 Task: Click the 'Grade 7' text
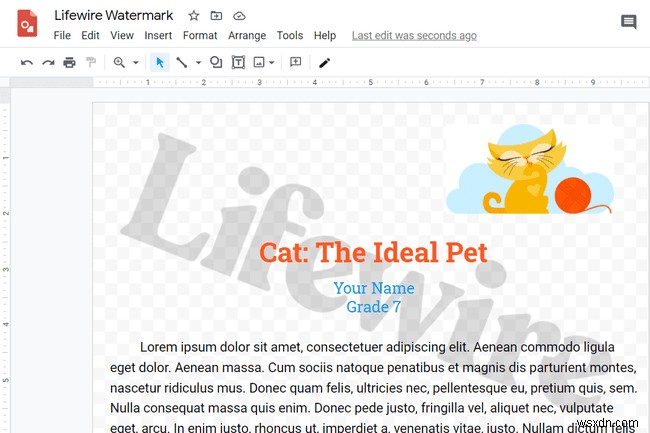coord(374,307)
